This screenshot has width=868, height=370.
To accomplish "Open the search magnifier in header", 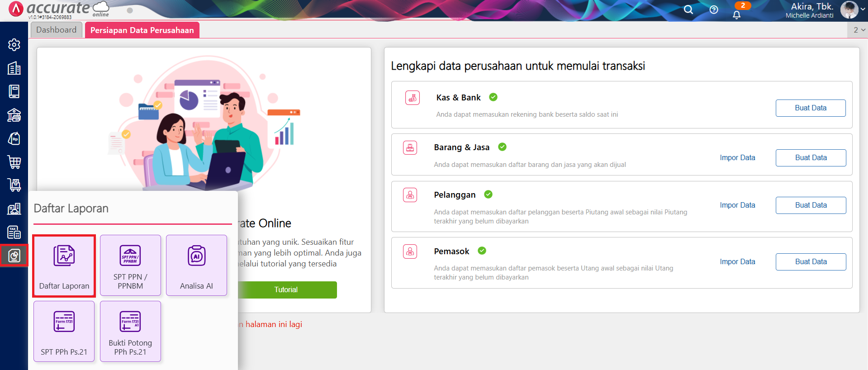I will 688,10.
